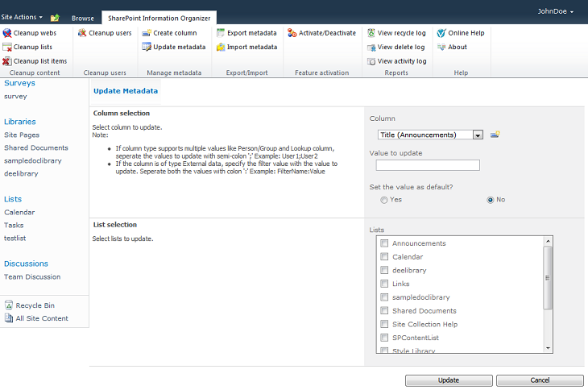Viewport: 588px width, 390px height.
Task: Open the Calendar list in sidebar
Action: pyautogui.click(x=19, y=212)
